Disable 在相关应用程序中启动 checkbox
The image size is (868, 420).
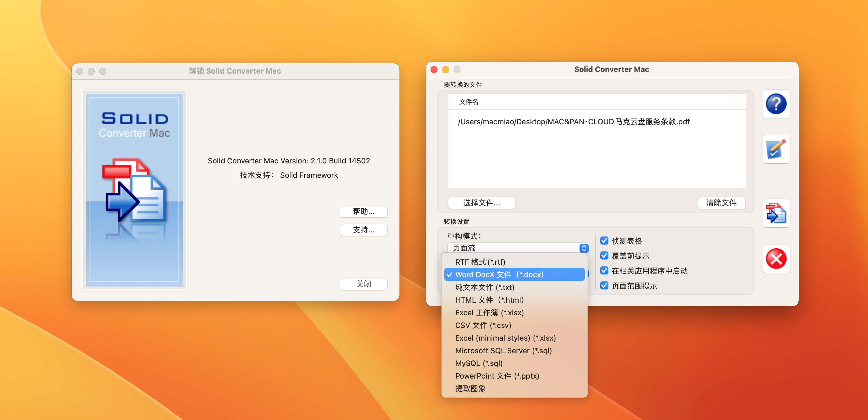pyautogui.click(x=604, y=271)
